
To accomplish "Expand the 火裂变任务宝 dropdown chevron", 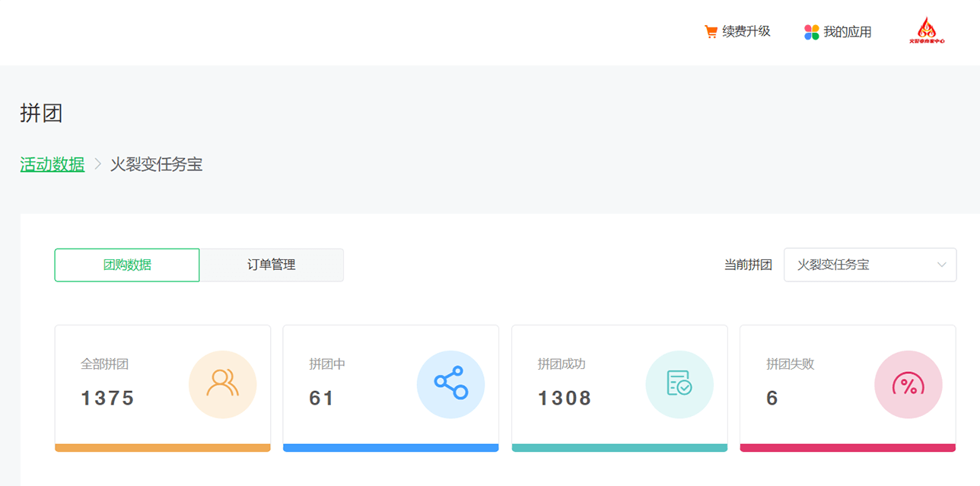I will click(x=942, y=265).
